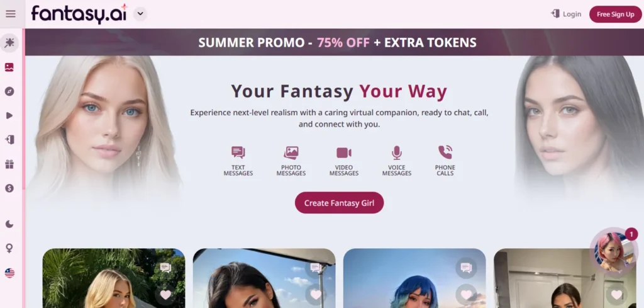Click the female gender symbol icon
Image resolution: width=644 pixels, height=308 pixels.
pyautogui.click(x=9, y=248)
